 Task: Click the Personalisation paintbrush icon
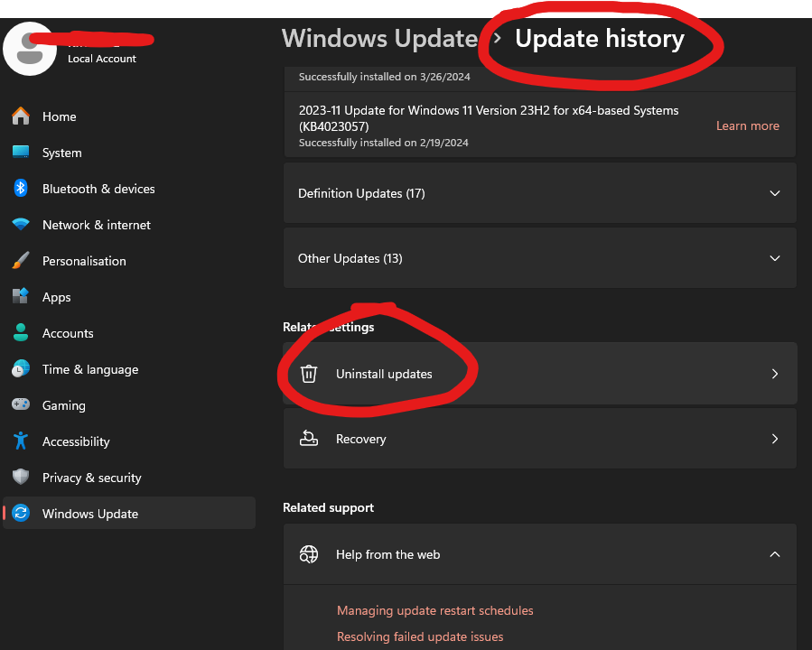point(21,260)
